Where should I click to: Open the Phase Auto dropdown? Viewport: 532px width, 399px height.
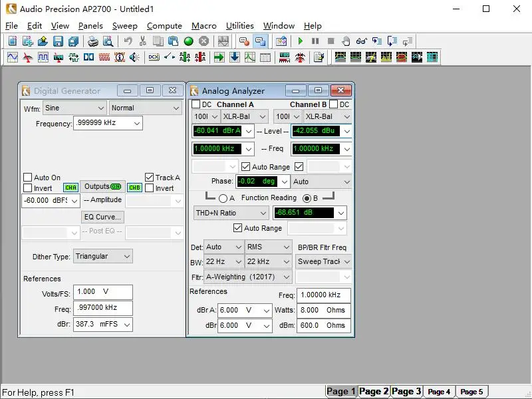coord(321,182)
